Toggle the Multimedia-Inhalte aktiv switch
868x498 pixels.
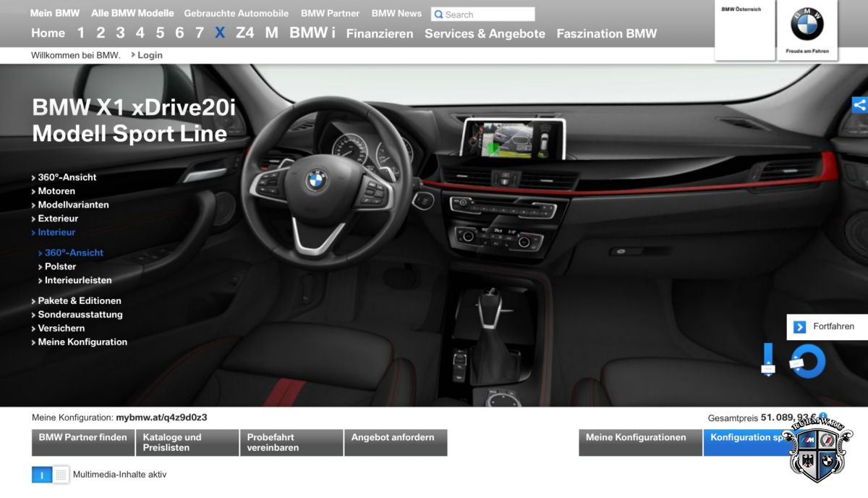pos(51,475)
